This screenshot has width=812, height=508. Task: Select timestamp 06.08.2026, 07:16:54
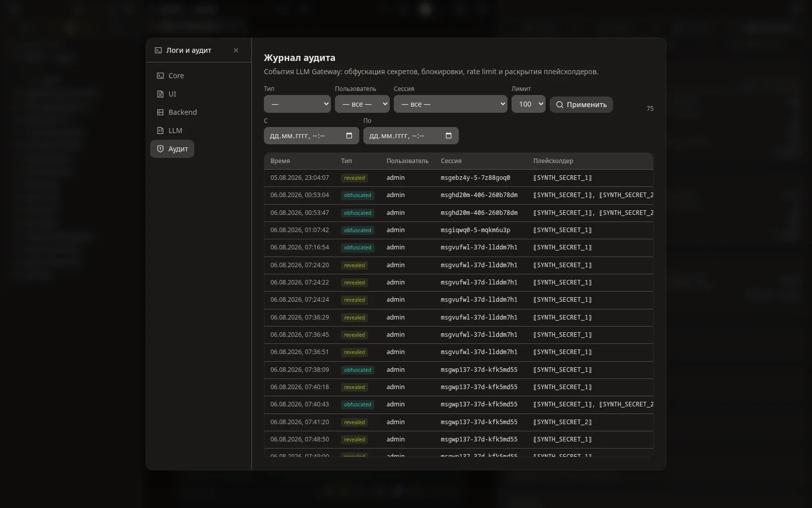click(x=299, y=247)
